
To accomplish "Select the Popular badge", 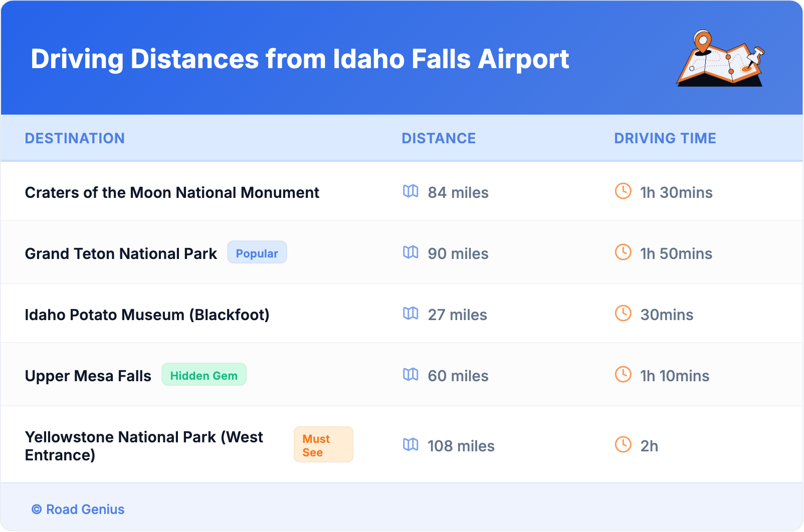I will (257, 253).
